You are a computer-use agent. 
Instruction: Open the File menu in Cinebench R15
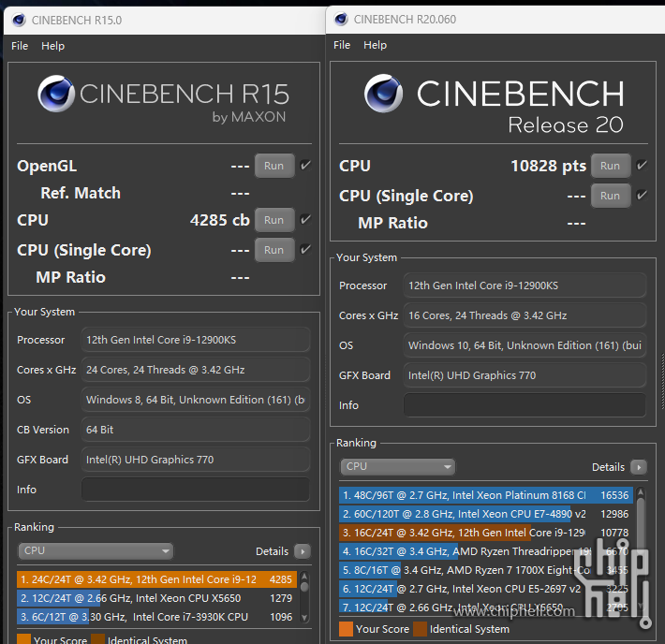[x=20, y=46]
